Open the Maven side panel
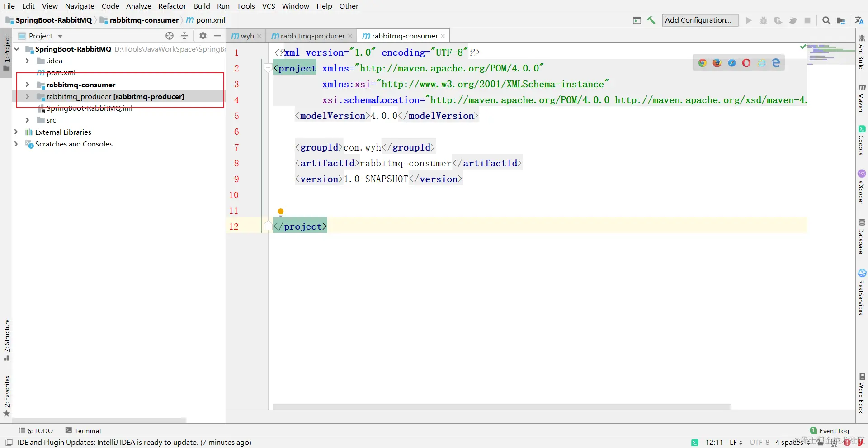868x448 pixels. (x=862, y=97)
